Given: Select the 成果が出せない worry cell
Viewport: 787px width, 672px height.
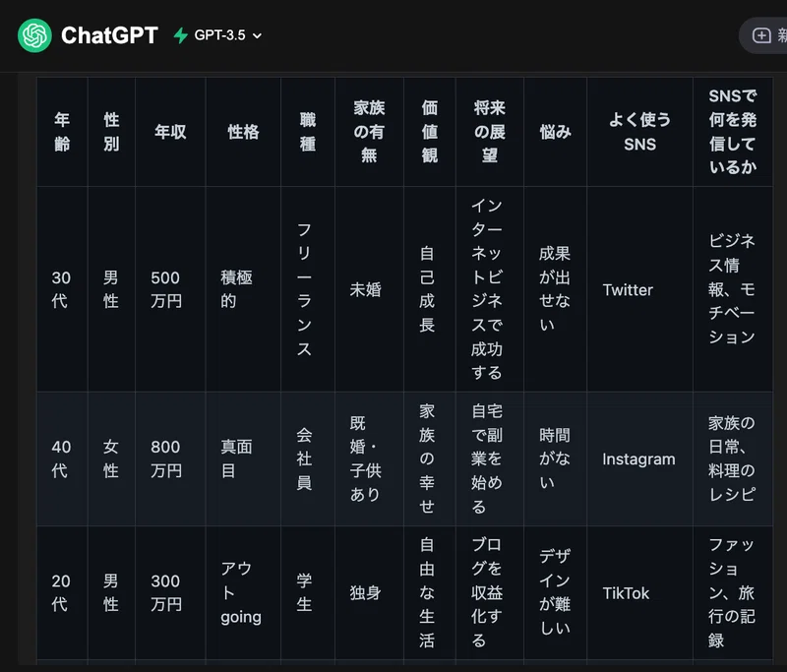Looking at the screenshot, I should coord(554,289).
